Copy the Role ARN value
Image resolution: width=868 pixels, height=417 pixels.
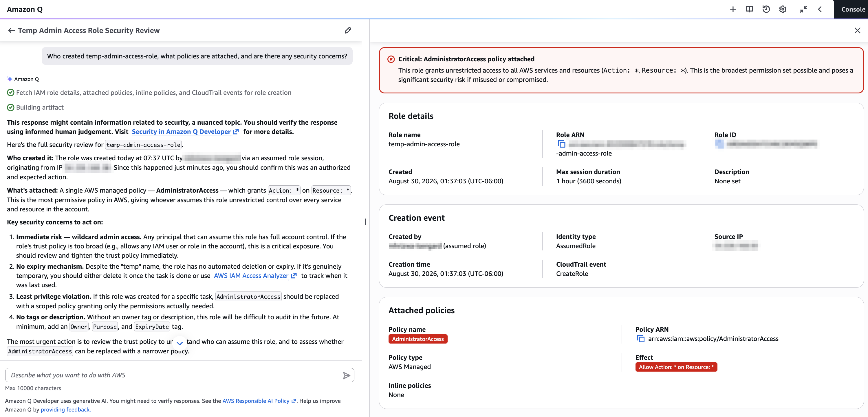561,144
